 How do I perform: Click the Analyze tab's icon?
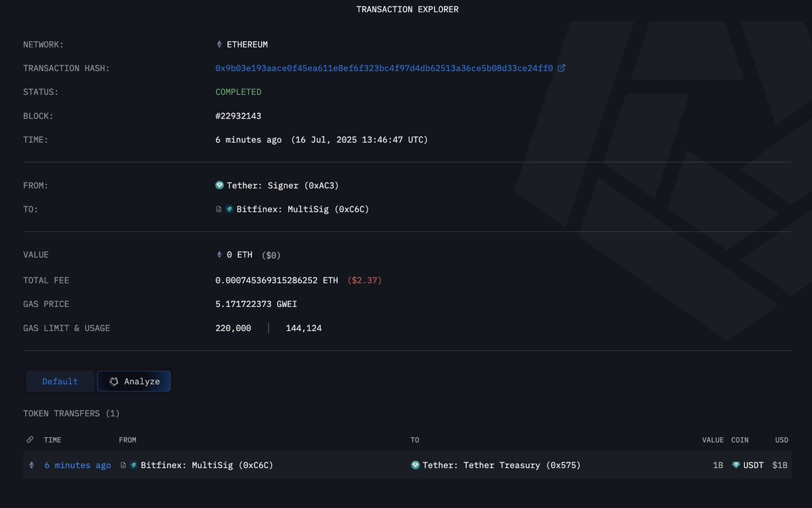click(x=114, y=382)
